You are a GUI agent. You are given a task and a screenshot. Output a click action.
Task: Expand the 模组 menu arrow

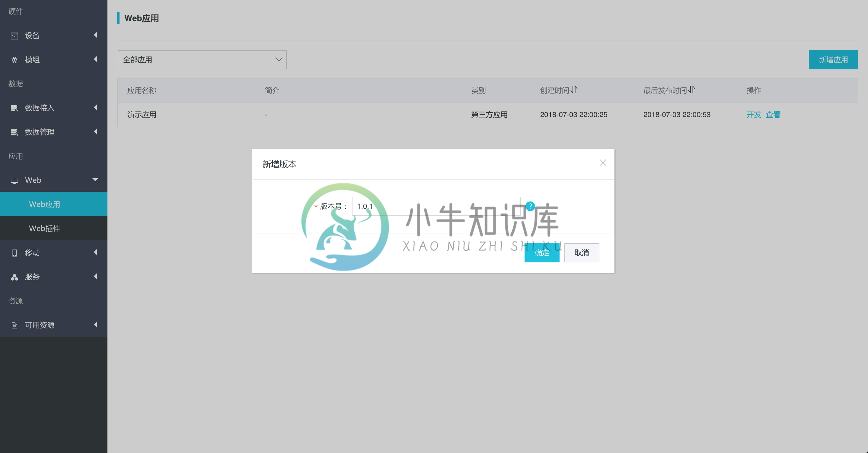click(95, 59)
